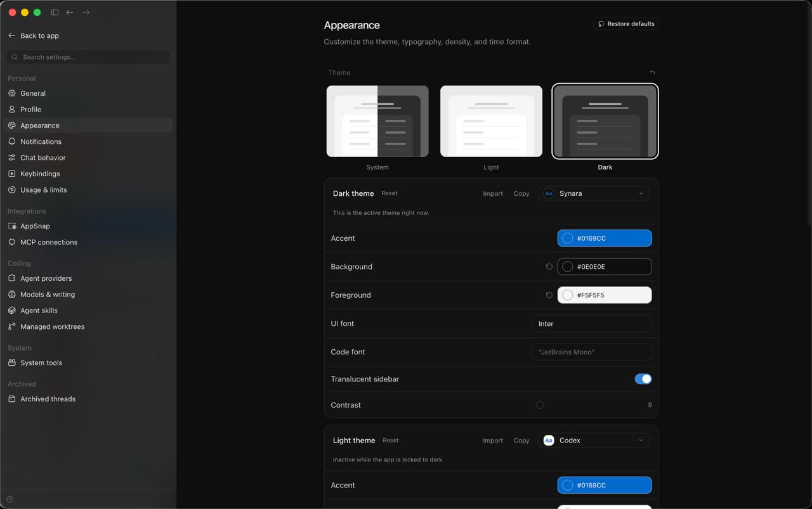Open the Synara dark theme dropdown
The image size is (812, 509).
coord(594,193)
